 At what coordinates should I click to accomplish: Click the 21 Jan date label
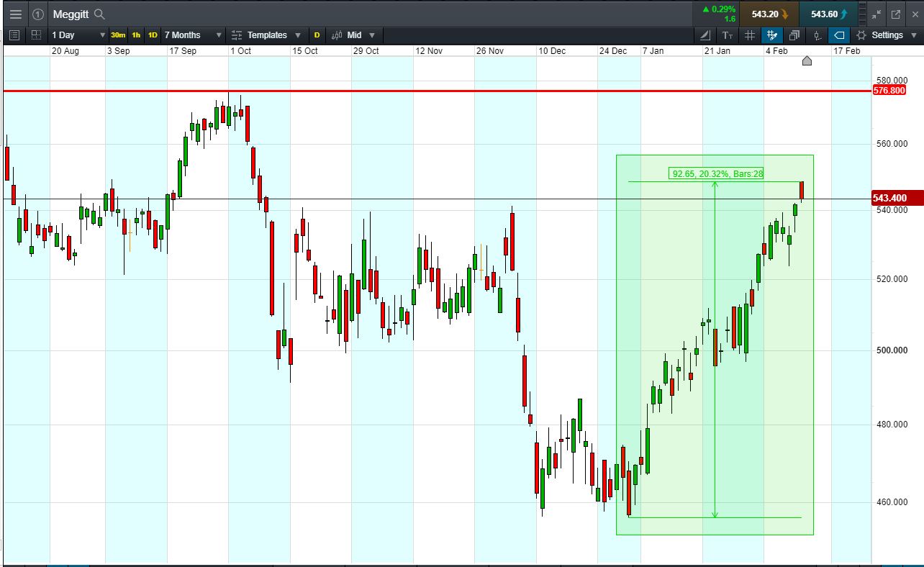point(717,51)
